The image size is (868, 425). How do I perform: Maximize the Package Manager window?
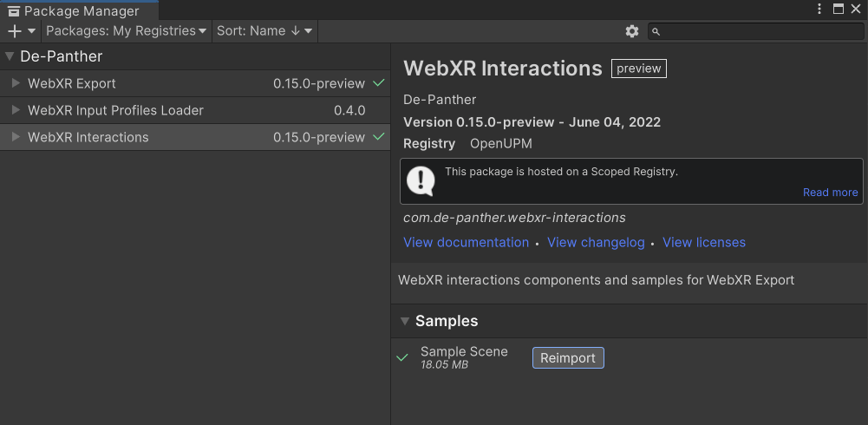(839, 9)
